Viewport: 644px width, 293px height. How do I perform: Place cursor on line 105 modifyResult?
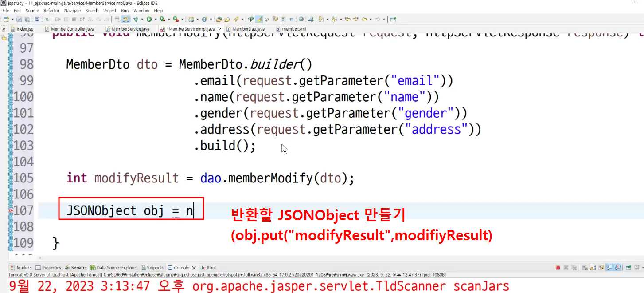tap(136, 178)
